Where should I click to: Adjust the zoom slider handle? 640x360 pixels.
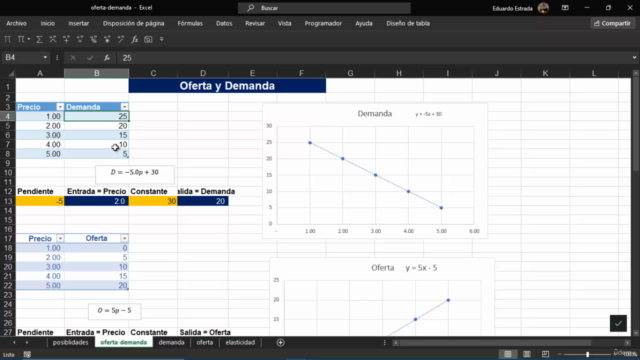click(587, 354)
